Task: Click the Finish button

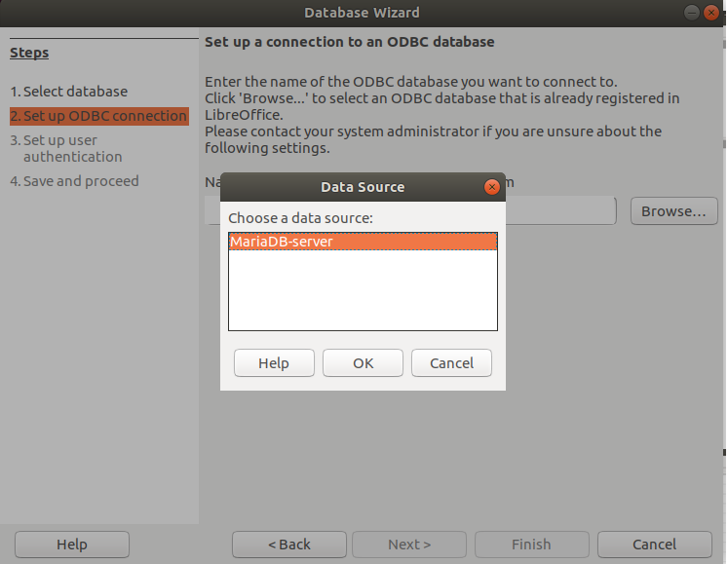Action: (x=531, y=545)
